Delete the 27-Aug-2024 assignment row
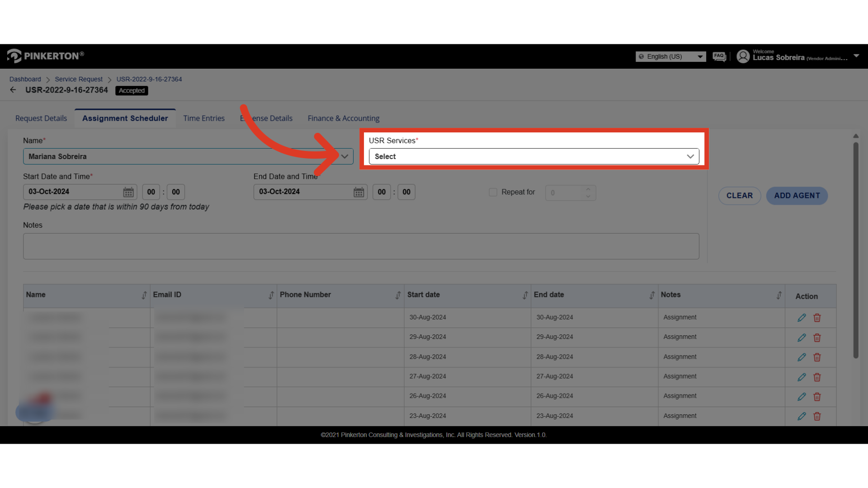Screen dimensions: 868x488 pos(817,377)
